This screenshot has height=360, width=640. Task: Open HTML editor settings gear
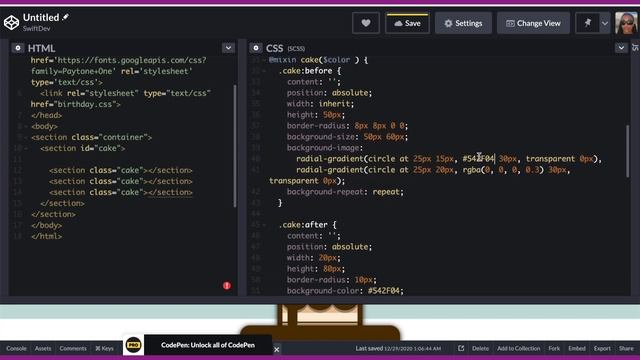pos(18,48)
